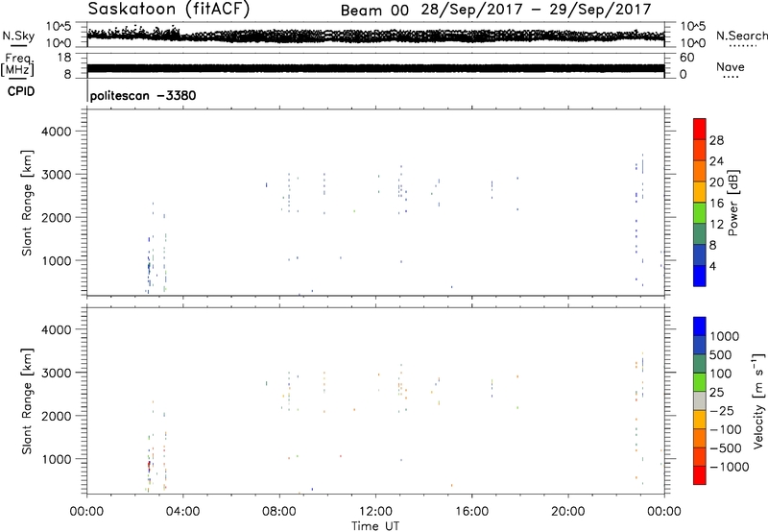This screenshot has height=532, width=768.
Task: Click the N.Sky legend label
Action: click(18, 36)
